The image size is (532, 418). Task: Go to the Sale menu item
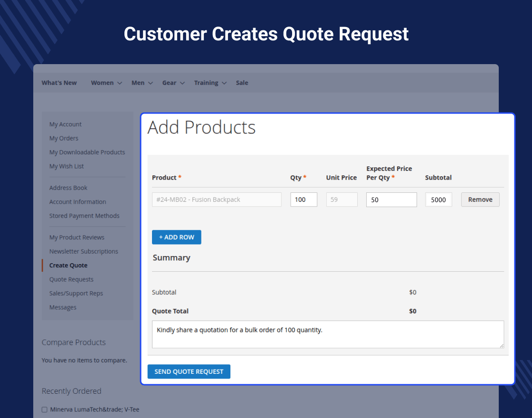(242, 83)
